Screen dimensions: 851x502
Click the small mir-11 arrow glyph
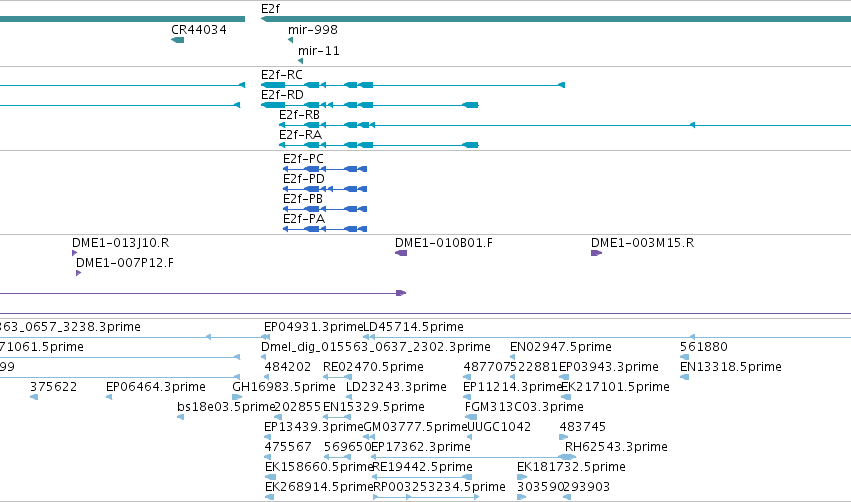[x=301, y=61]
